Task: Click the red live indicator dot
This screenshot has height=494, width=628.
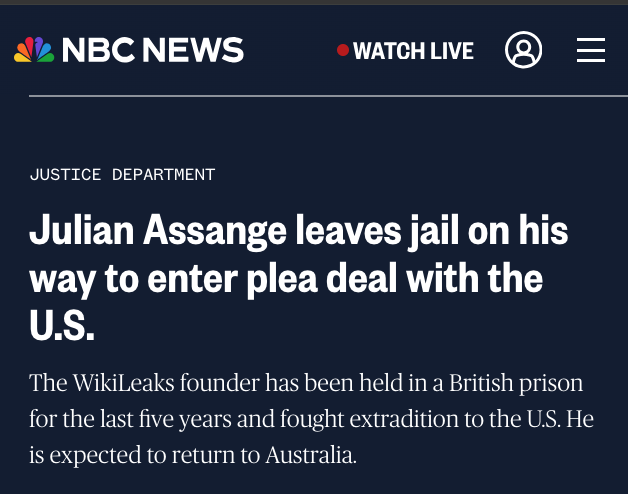Action: [343, 50]
